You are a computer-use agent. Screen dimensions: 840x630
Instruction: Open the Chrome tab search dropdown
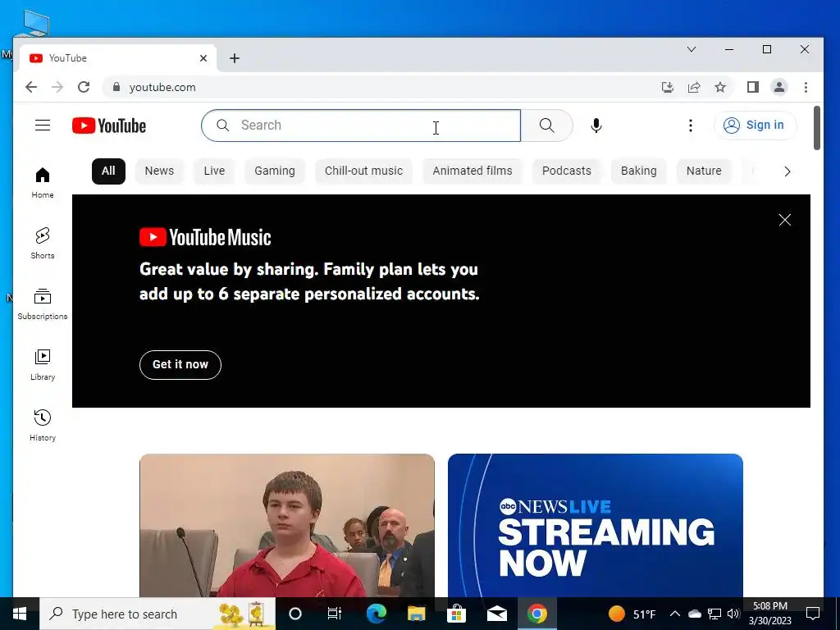pos(692,49)
